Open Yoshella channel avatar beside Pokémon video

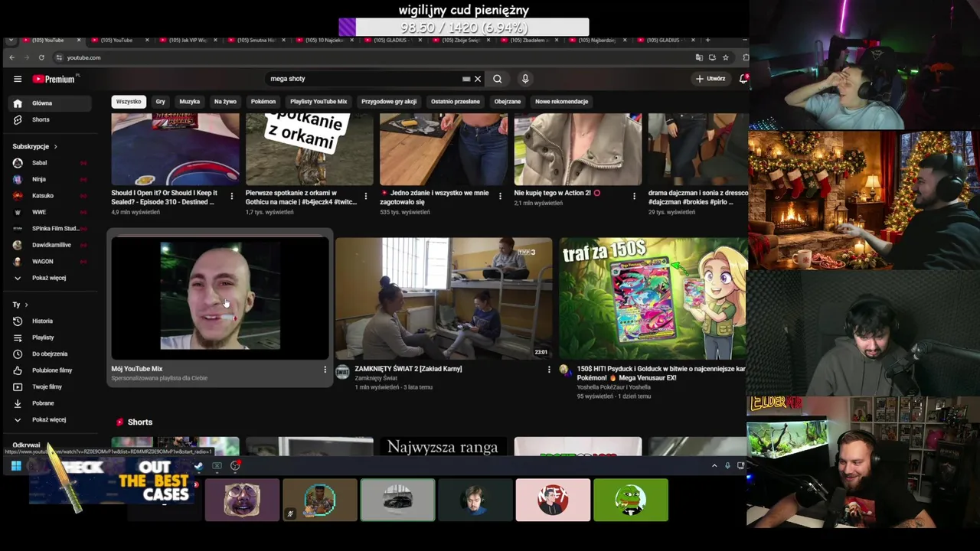[564, 370]
